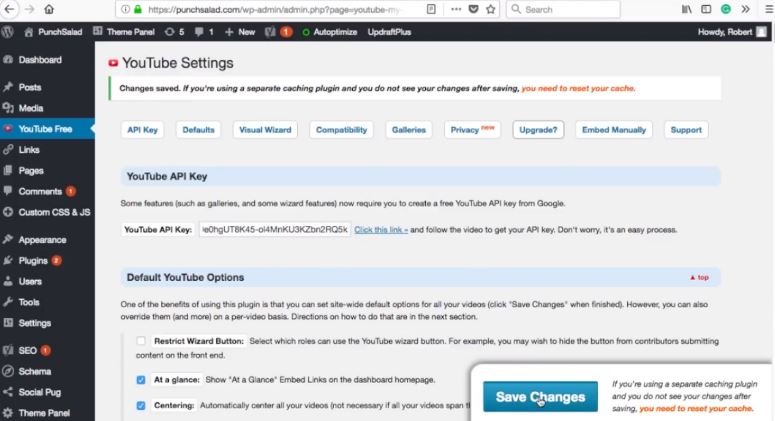Open UpdraftPlus in admin bar
Viewport: 775px width, 421px height.
[x=389, y=32]
